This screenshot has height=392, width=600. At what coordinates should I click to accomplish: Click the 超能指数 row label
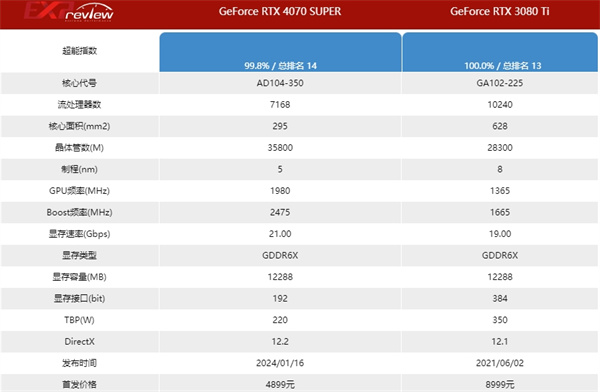click(80, 51)
